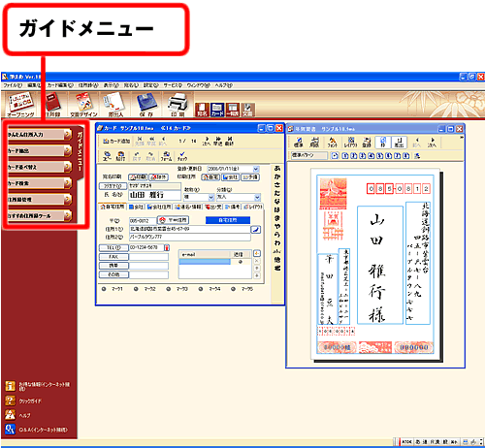The height and width of the screenshot is (448, 485).
Task: Toggle the 枠 frame button
Action: [x=383, y=143]
